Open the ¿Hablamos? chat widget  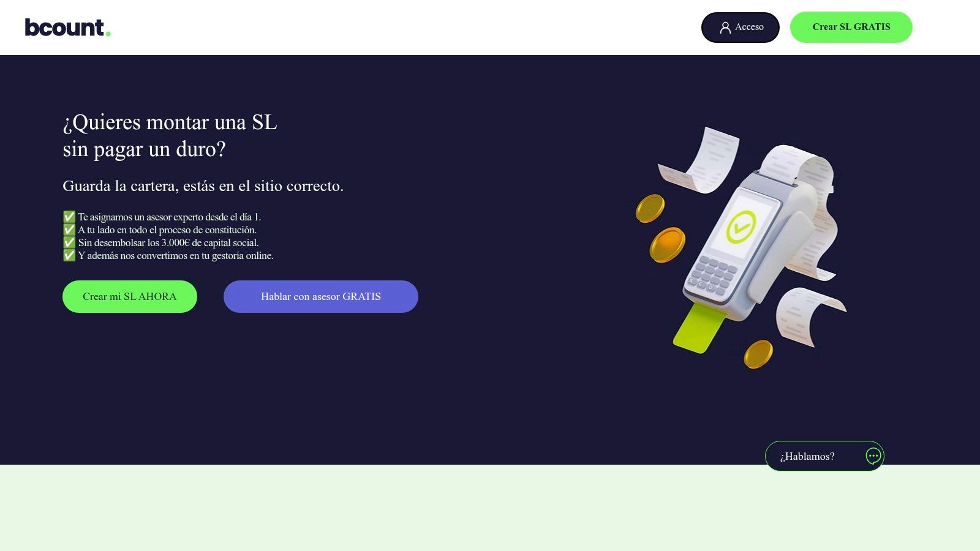click(x=824, y=456)
